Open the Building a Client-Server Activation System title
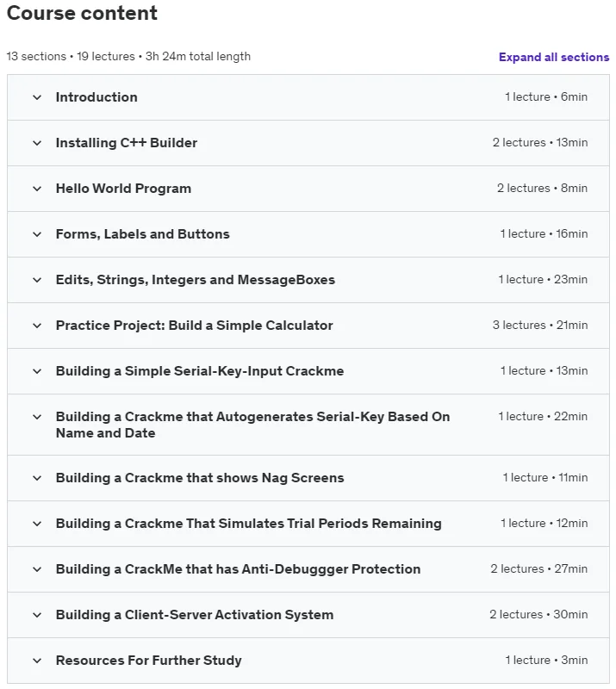Screen dimensions: 616x689 pyautogui.click(x=195, y=615)
